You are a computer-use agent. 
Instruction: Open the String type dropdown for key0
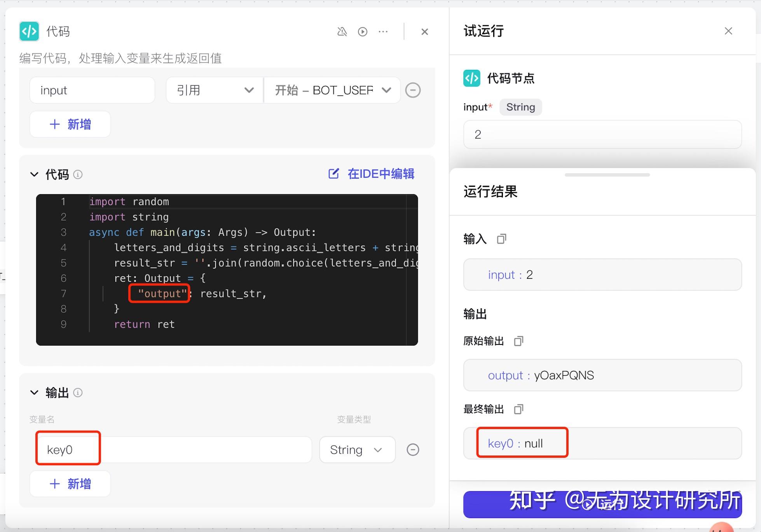tap(357, 449)
